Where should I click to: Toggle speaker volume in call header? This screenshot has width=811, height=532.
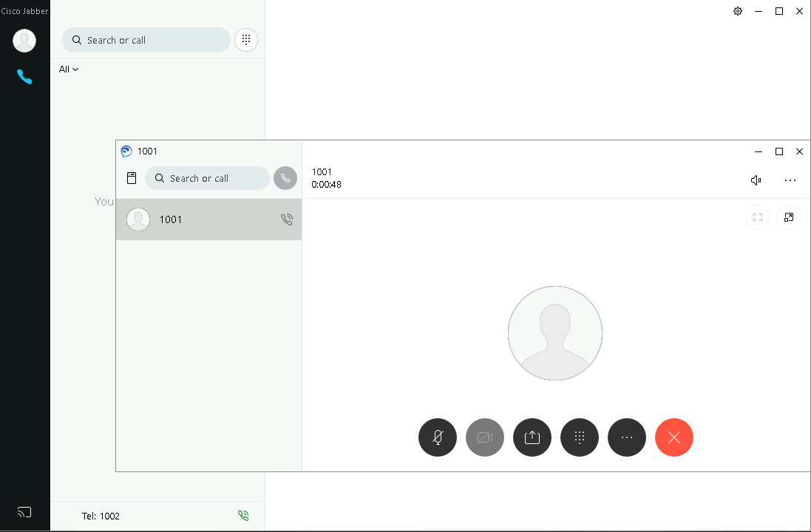pos(756,180)
